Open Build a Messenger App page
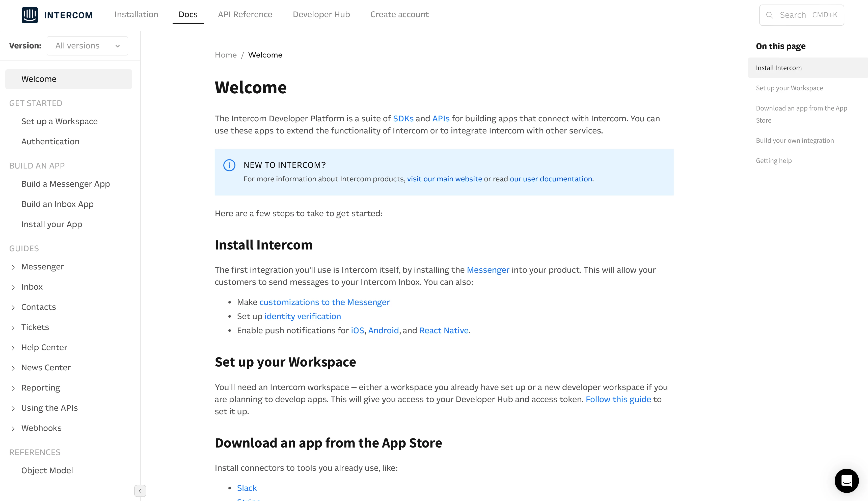Viewport: 868px width, 501px height. click(x=66, y=184)
